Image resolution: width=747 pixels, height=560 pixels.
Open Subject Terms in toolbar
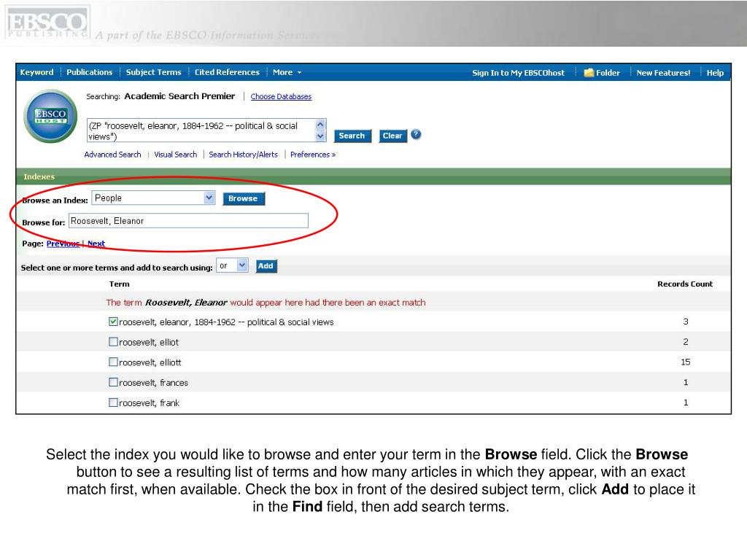tap(153, 72)
